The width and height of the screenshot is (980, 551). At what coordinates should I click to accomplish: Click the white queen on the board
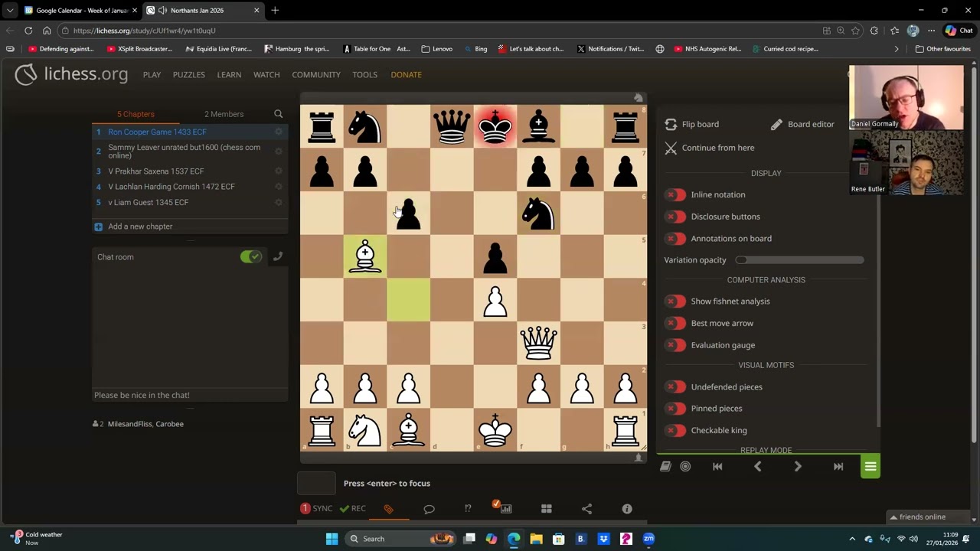[x=538, y=344]
